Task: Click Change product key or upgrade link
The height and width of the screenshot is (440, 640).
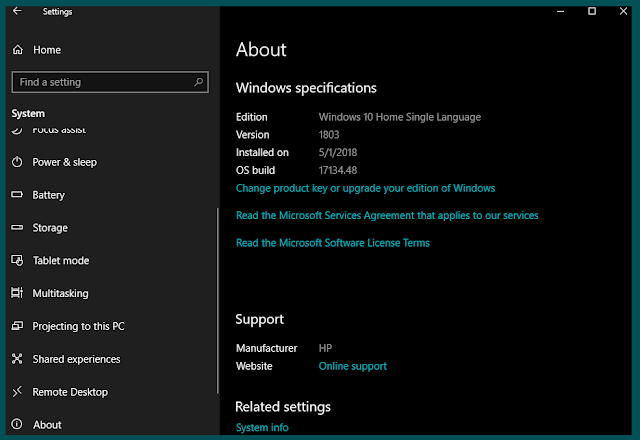Action: coord(365,188)
